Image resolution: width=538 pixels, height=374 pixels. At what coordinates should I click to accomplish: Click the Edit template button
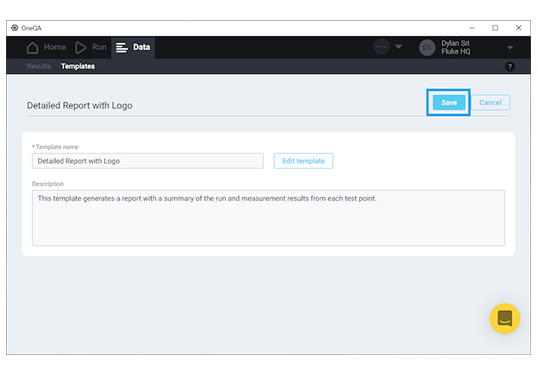pyautogui.click(x=303, y=161)
